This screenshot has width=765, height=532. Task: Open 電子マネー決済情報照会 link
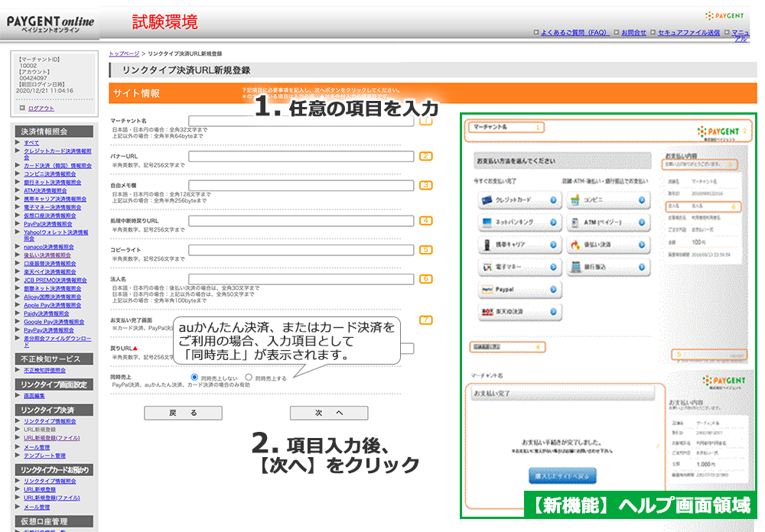tap(53, 207)
